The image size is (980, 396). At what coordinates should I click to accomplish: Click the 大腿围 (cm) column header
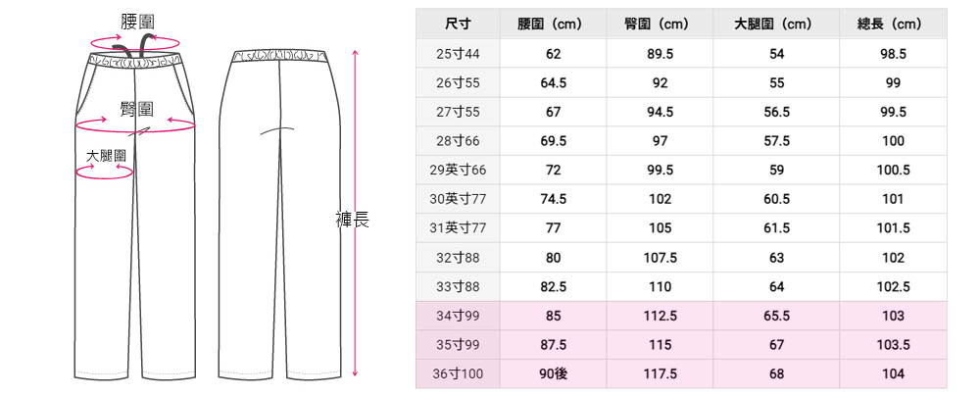(x=776, y=24)
